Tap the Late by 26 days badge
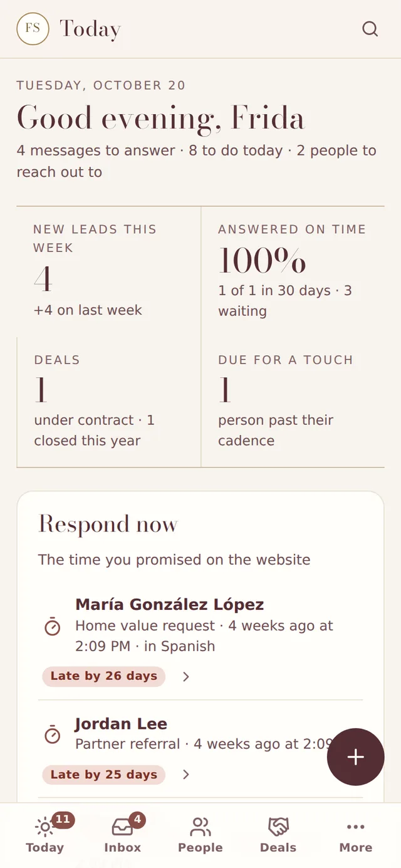This screenshot has height=868, width=401. pos(103,676)
